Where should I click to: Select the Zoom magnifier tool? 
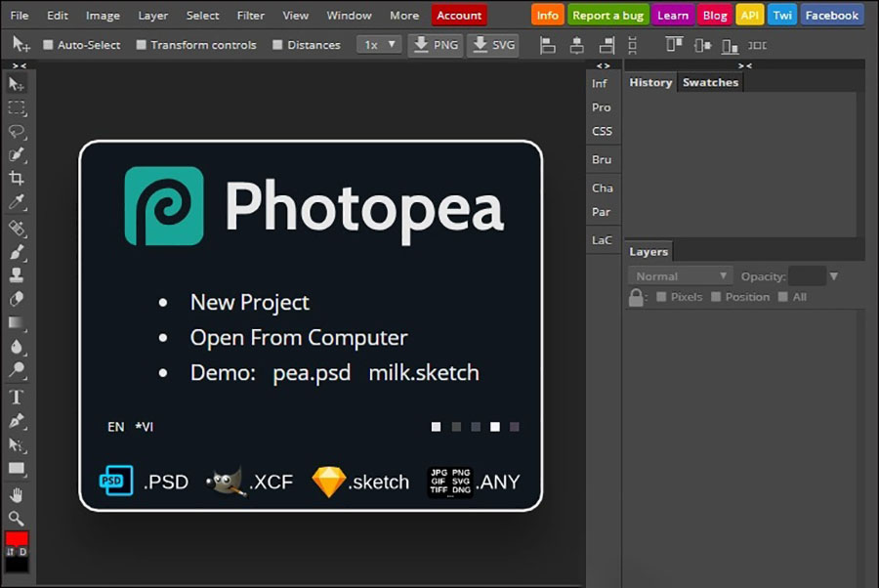click(x=17, y=518)
